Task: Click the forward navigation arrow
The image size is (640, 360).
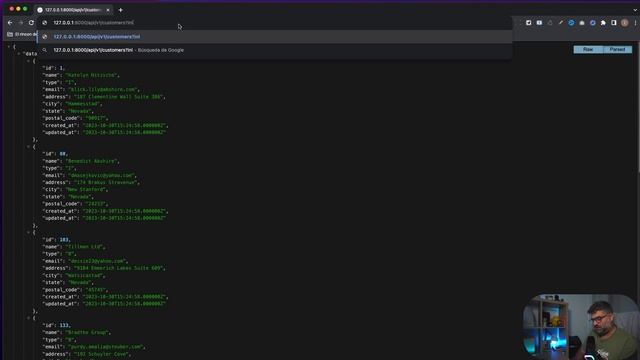Action: (20, 23)
